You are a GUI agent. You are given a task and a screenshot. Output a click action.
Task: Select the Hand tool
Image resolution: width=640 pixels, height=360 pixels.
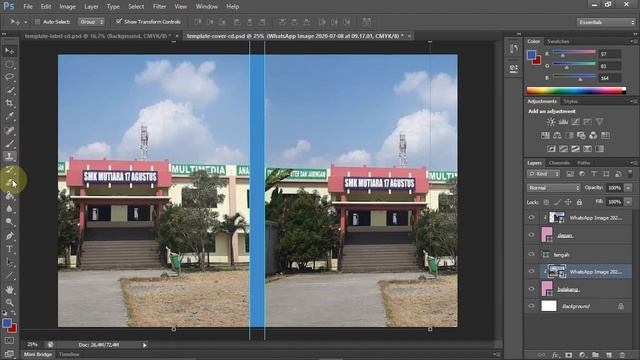click(x=9, y=290)
